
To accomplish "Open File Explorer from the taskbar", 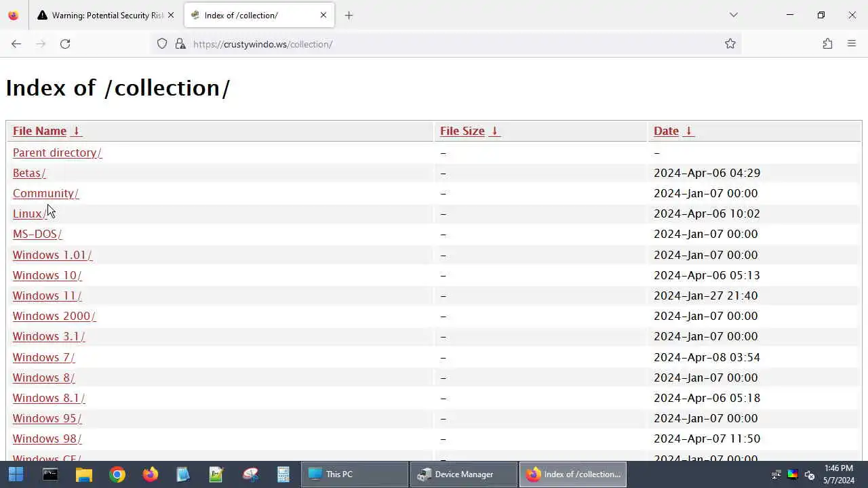I will coord(83,474).
